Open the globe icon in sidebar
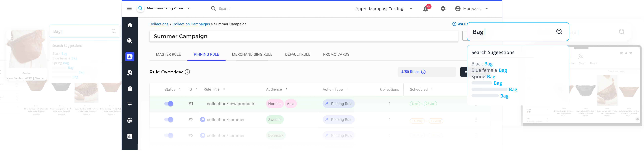The image size is (644, 168). click(x=130, y=120)
